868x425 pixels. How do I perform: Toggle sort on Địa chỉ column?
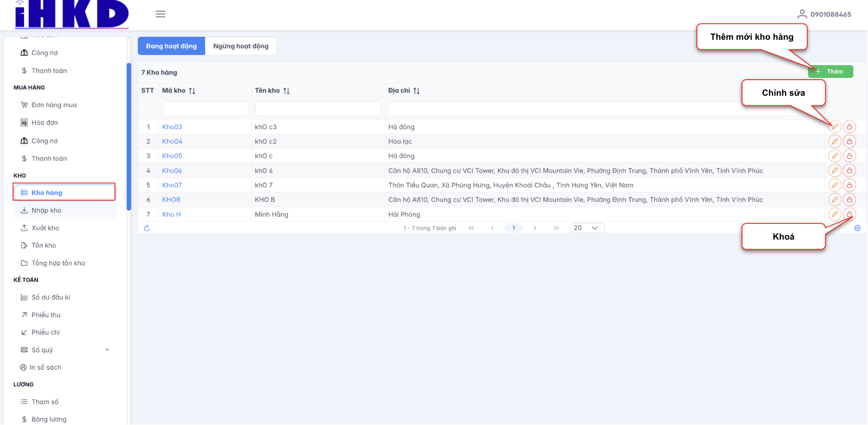coord(417,91)
